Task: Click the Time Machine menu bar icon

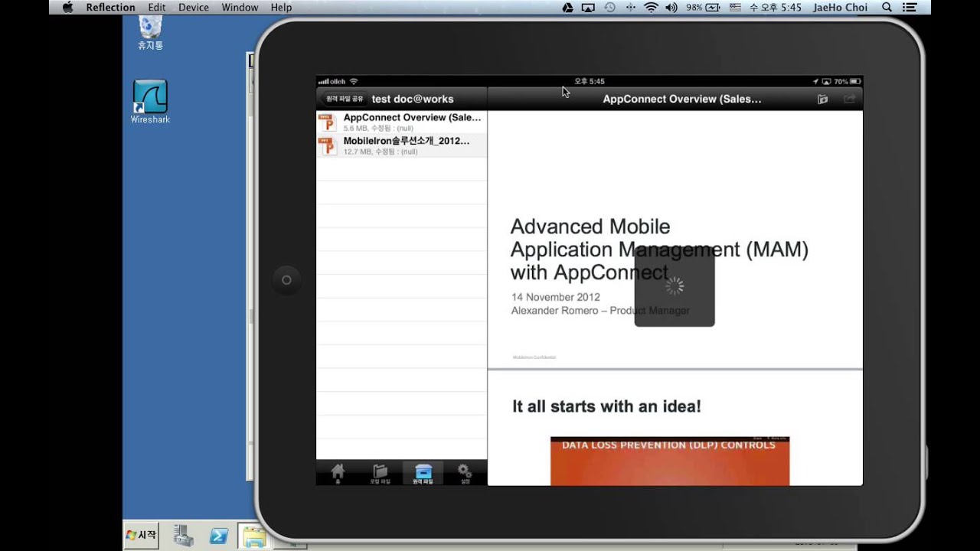Action: (x=609, y=7)
